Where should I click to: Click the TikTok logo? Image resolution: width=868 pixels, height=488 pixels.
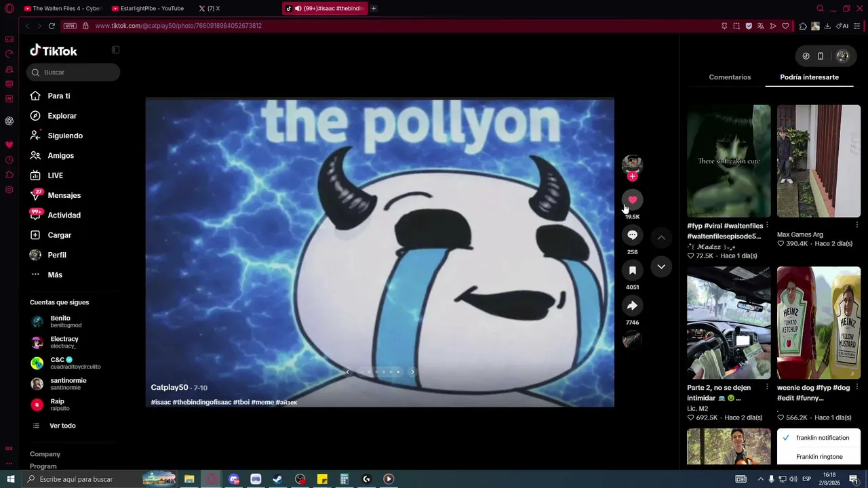click(54, 51)
